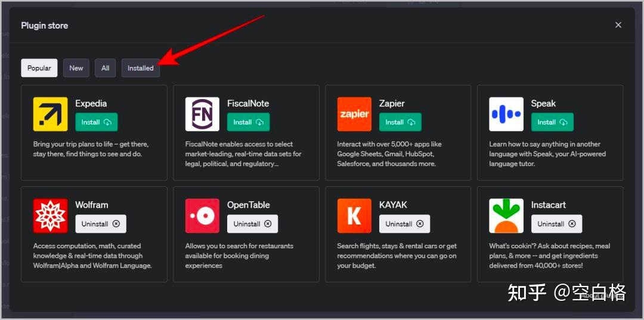Click the 'Search flights, stays' description
Viewport: 644px width, 320px height.
coord(397,256)
